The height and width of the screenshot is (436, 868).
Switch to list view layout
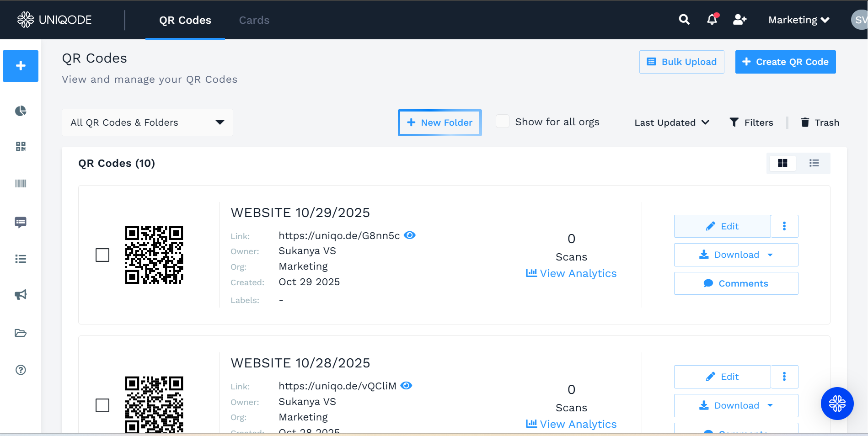tap(814, 163)
